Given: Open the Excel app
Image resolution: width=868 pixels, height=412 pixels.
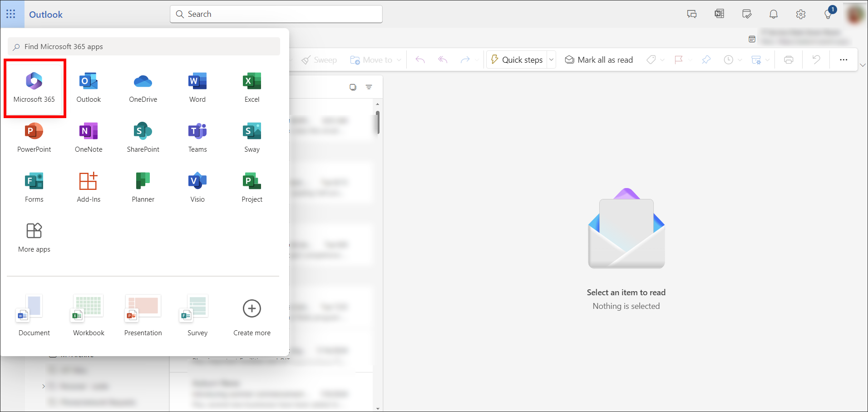Looking at the screenshot, I should tap(252, 88).
